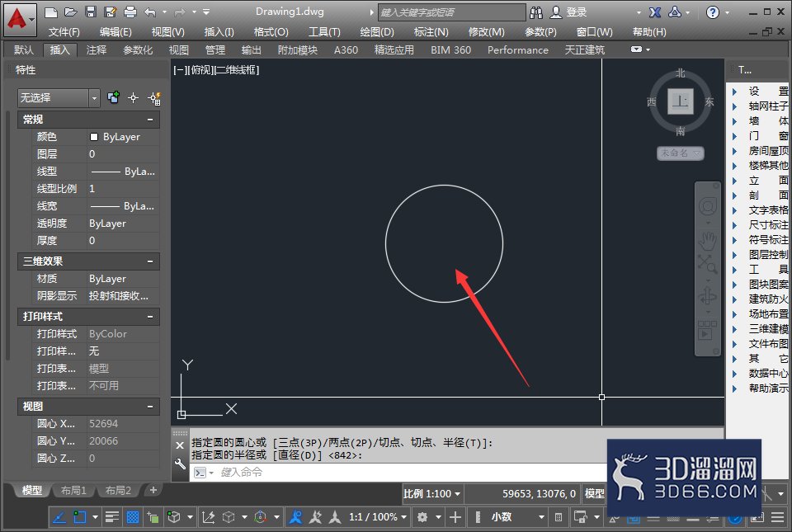Toggle the Gizmo icon in status bar
Image resolution: width=792 pixels, height=532 pixels.
[x=261, y=517]
